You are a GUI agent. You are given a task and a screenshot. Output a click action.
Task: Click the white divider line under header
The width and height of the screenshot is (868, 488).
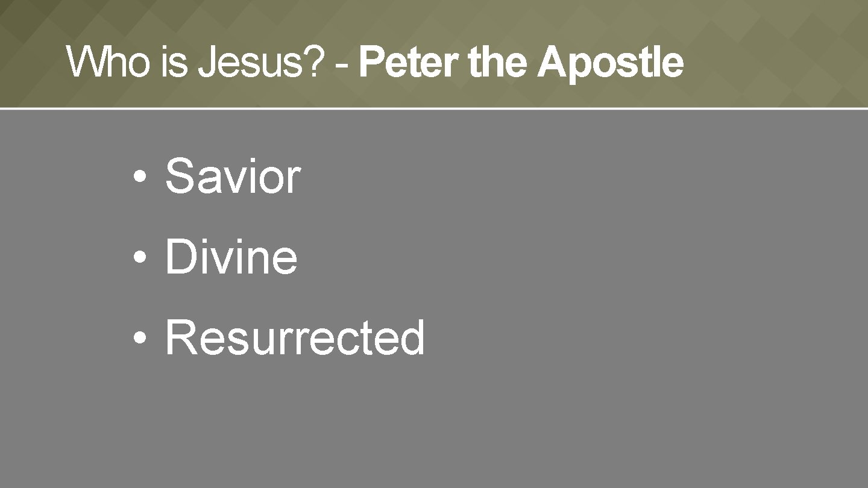pyautogui.click(x=434, y=108)
